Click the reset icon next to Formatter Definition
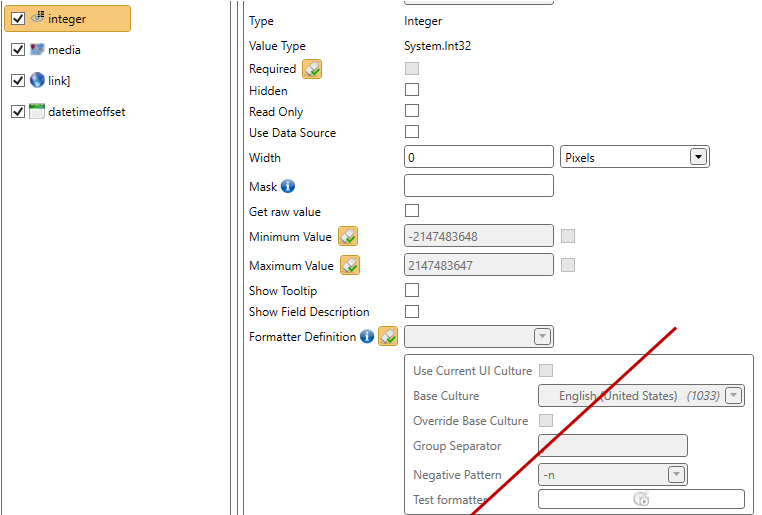 (x=388, y=336)
